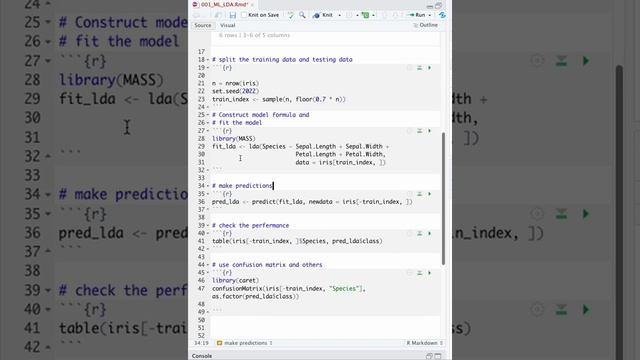640x360 pixels.
Task: Insert a new code chunk
Action: point(365,15)
